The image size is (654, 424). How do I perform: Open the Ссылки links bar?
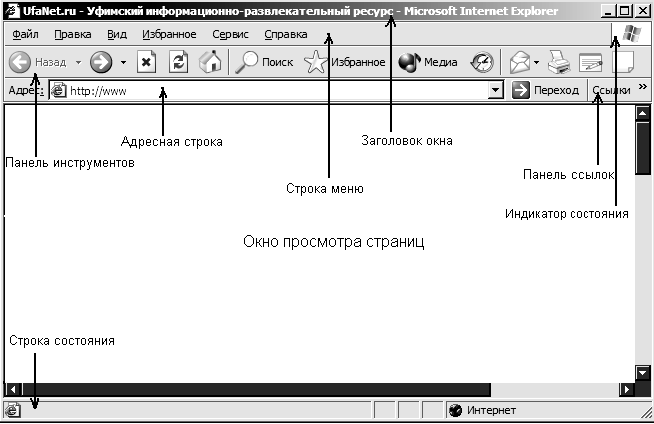(x=611, y=90)
